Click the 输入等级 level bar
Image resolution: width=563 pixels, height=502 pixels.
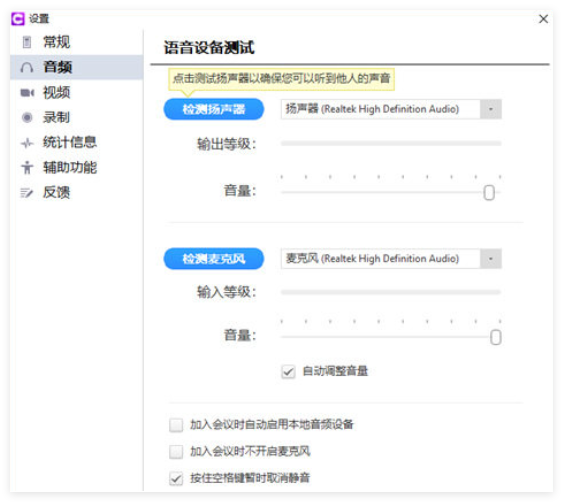point(391,292)
